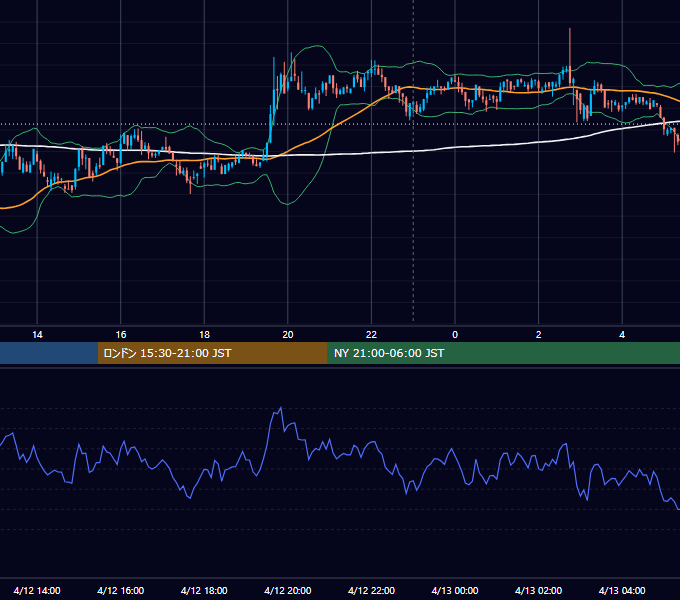The height and width of the screenshot is (600, 680).
Task: Click the '4/13 00:00' label on oscillator axis
Action: point(455,590)
